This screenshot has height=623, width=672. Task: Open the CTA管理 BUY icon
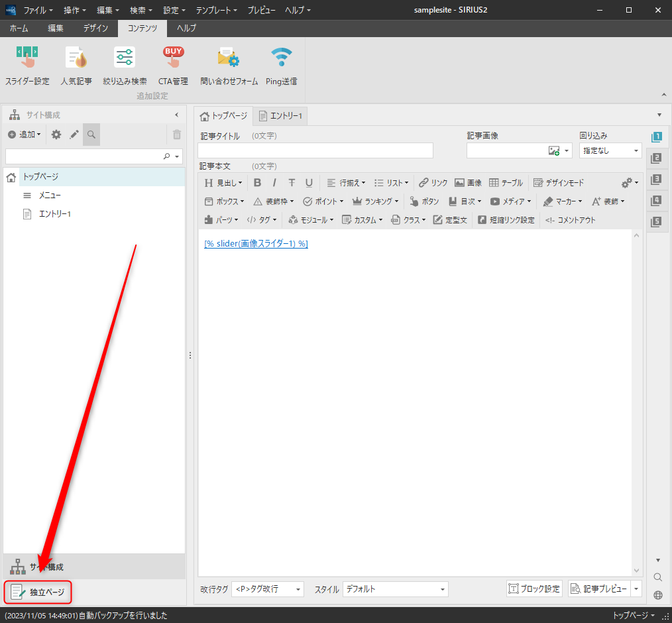click(x=173, y=66)
